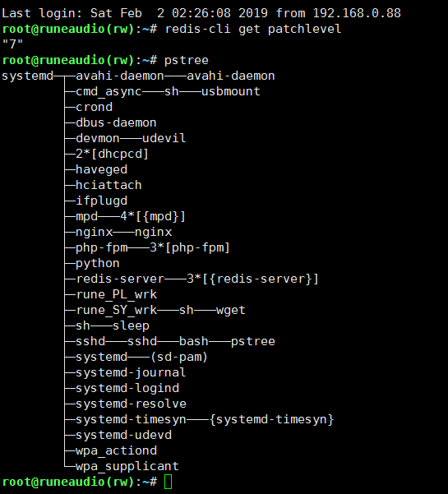Screen dimensions: 448x494
Task: Select the dbus-daemon process line
Action: [x=116, y=122]
